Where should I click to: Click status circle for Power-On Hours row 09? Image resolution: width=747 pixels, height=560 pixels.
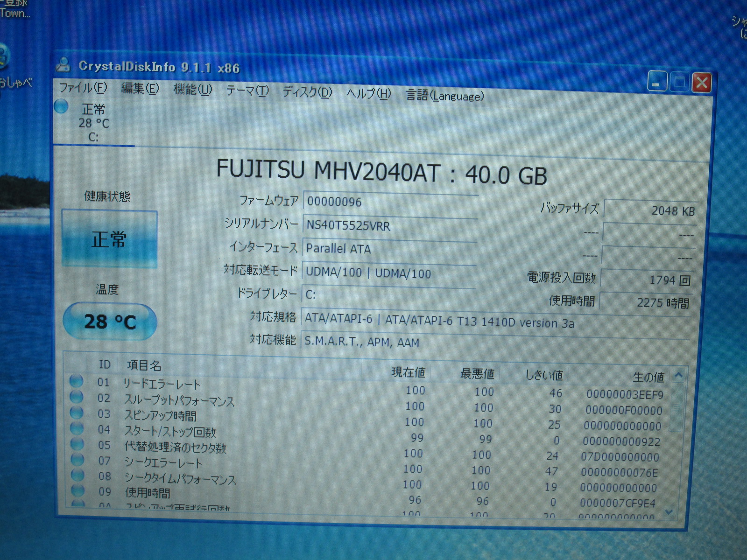point(78,490)
